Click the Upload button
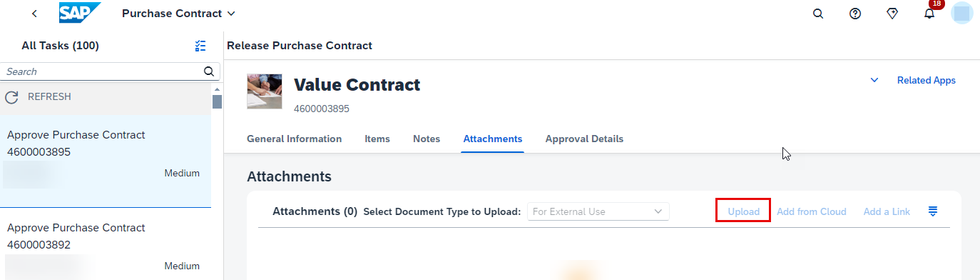Image resolution: width=980 pixels, height=280 pixels. point(743,211)
